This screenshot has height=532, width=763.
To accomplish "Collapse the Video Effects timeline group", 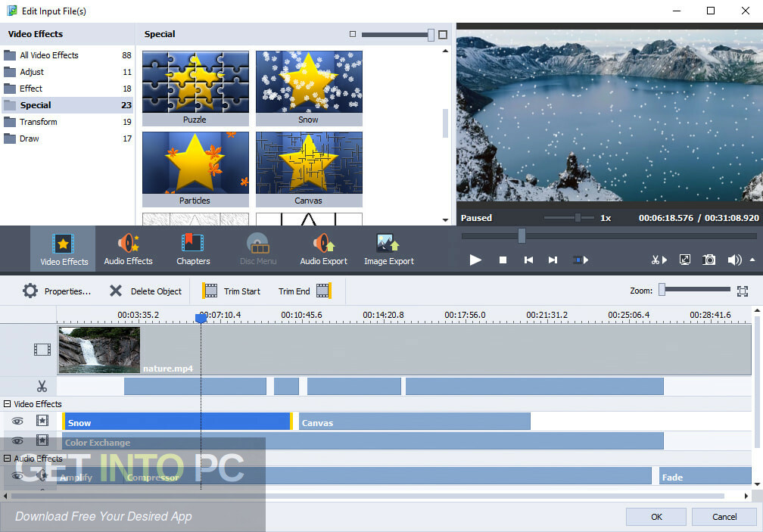I will [8, 403].
